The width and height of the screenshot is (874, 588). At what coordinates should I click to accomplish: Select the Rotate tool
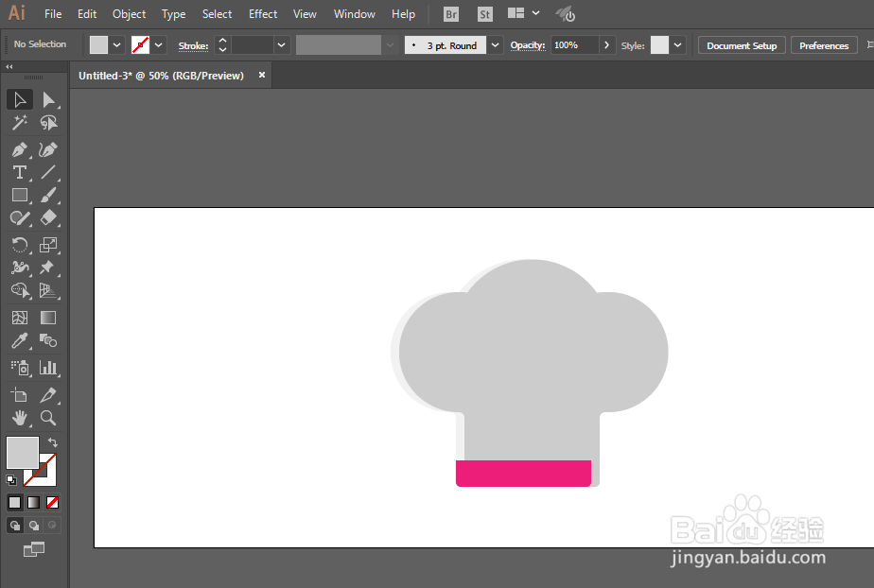(x=20, y=245)
